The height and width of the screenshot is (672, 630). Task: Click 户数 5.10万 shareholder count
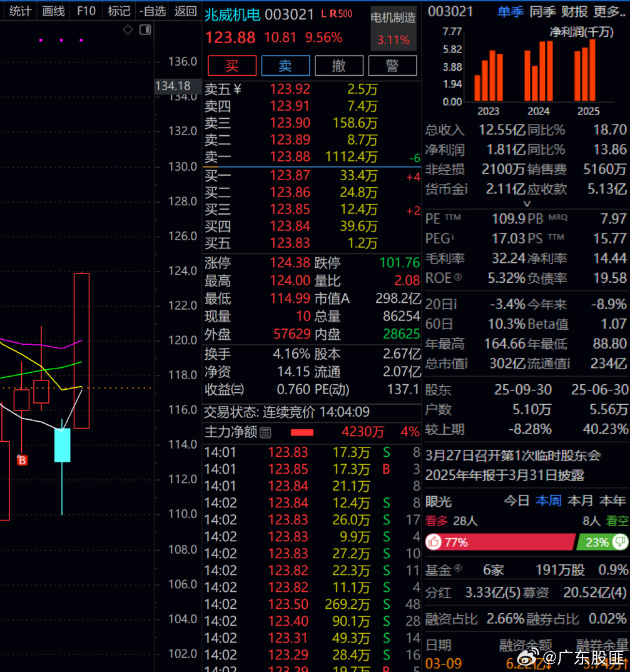click(x=532, y=409)
